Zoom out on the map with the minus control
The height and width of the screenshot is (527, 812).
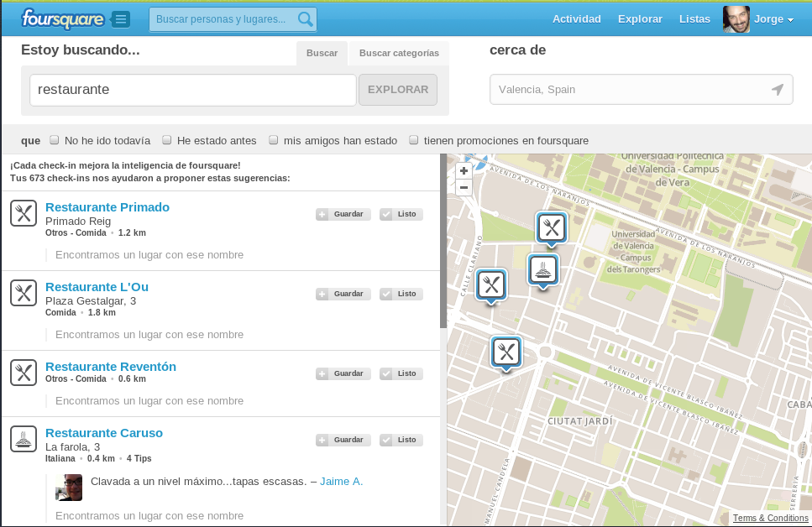463,188
